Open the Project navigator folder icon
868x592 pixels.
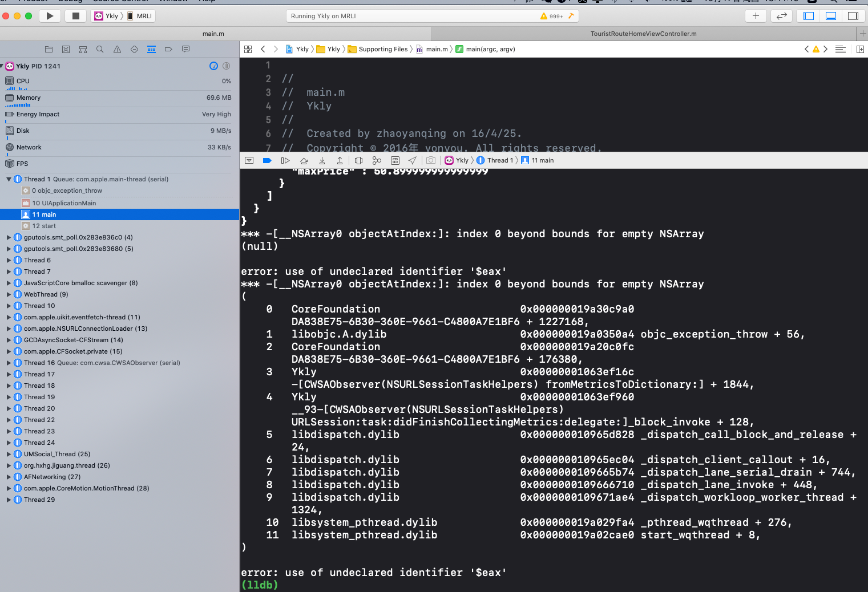coord(49,49)
